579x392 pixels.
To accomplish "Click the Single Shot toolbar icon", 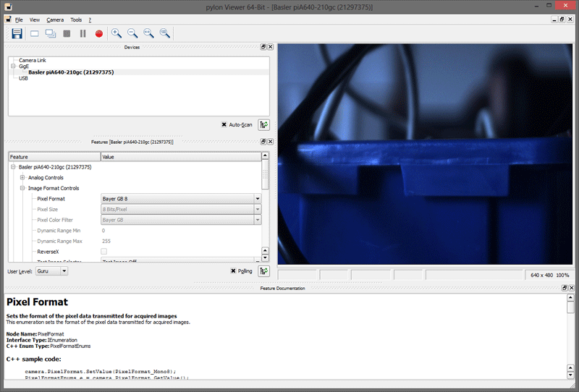I will 34,33.
